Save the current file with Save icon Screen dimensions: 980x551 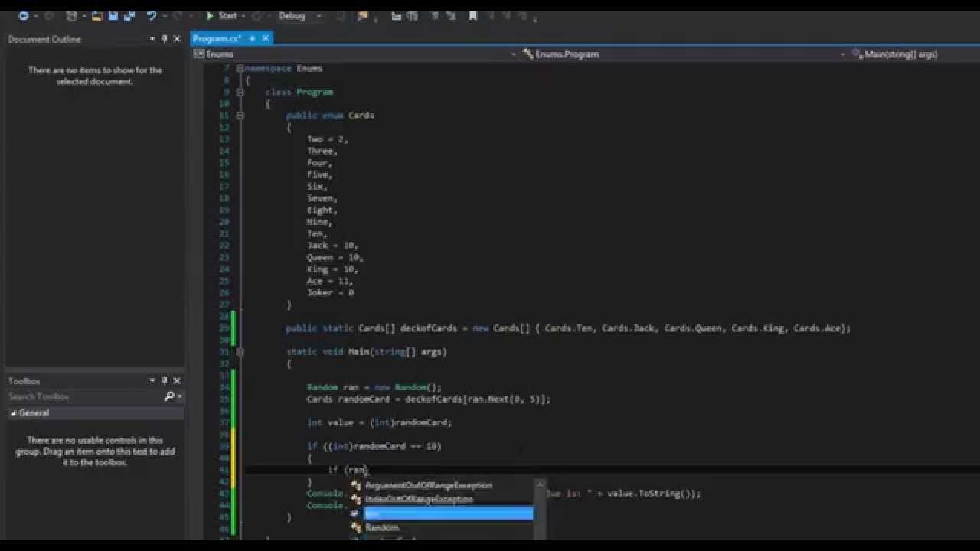click(x=113, y=15)
